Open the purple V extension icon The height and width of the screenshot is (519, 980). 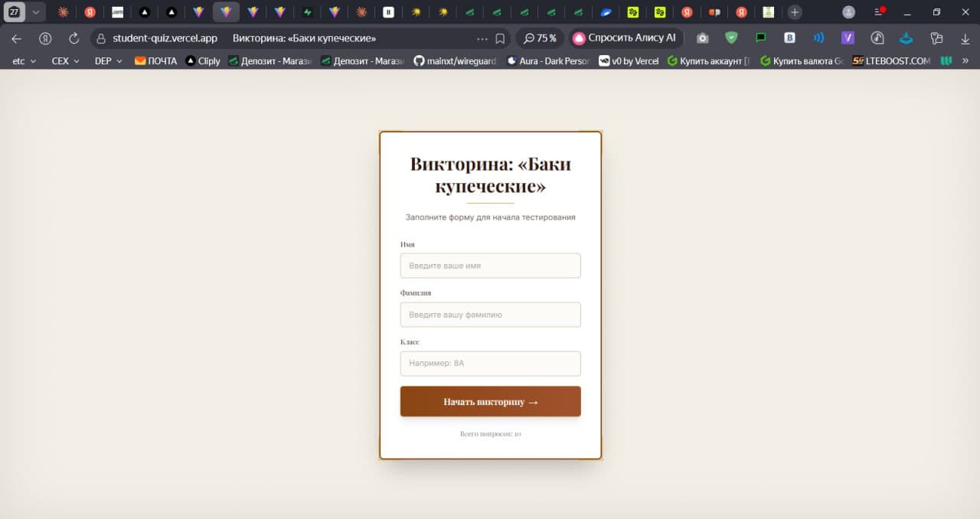(848, 38)
